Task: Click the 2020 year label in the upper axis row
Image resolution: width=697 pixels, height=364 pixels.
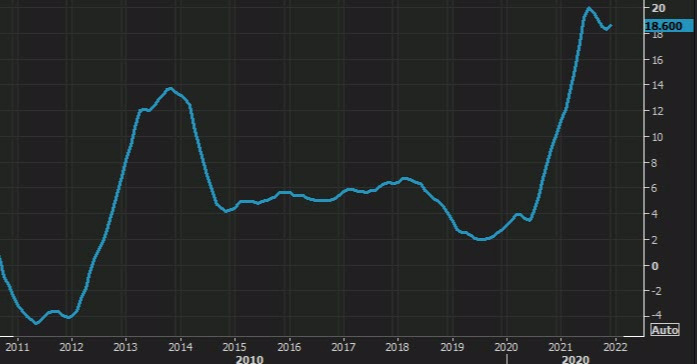Action: [506, 347]
